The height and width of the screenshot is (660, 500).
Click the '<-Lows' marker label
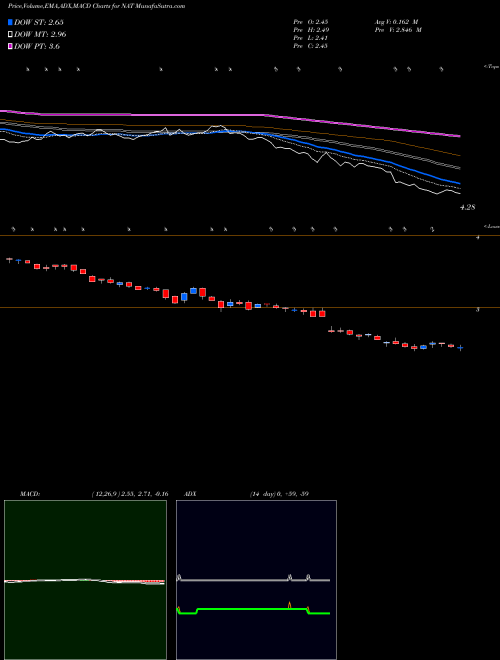point(492,226)
